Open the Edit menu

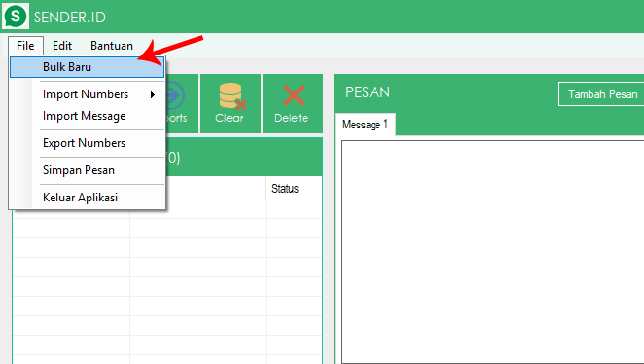tap(62, 46)
